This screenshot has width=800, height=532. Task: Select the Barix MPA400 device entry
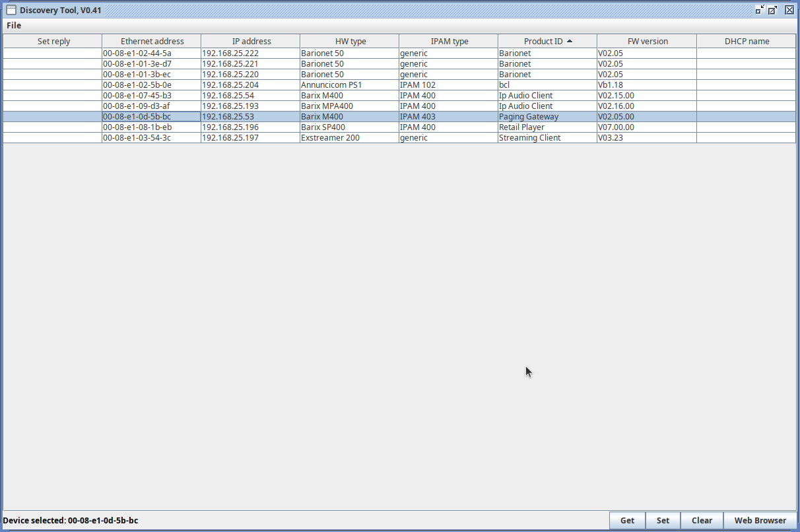click(x=327, y=106)
